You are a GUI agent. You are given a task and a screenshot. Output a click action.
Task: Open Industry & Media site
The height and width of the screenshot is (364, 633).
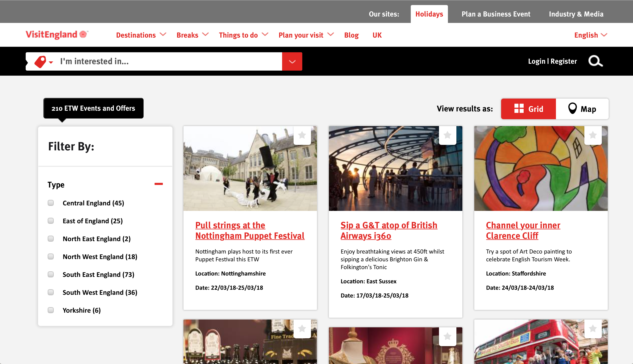(576, 14)
